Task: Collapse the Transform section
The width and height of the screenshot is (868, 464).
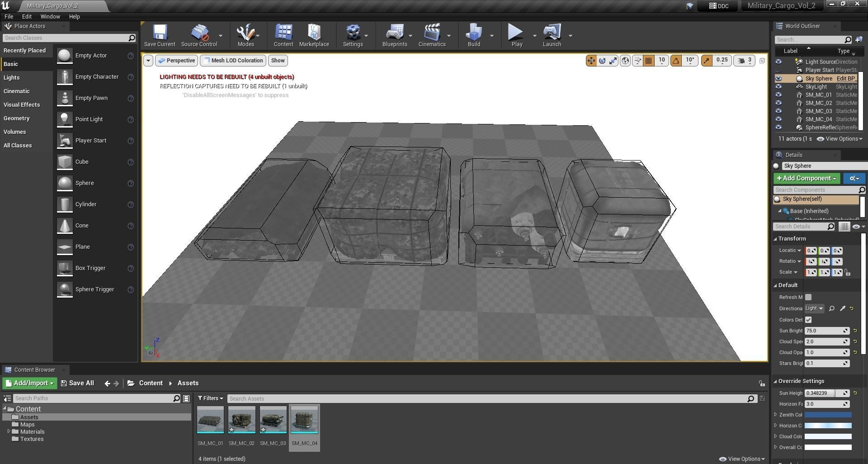Action: [775, 239]
